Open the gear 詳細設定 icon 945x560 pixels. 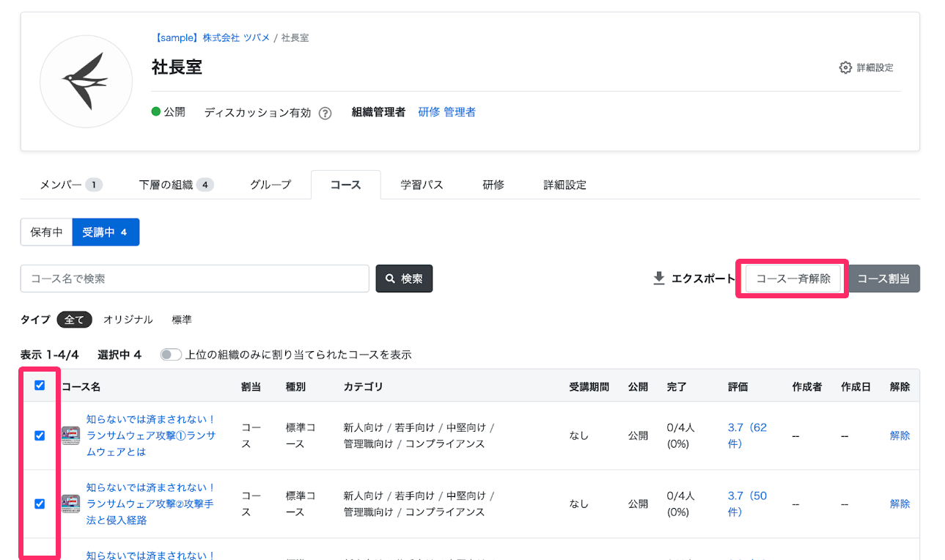845,67
